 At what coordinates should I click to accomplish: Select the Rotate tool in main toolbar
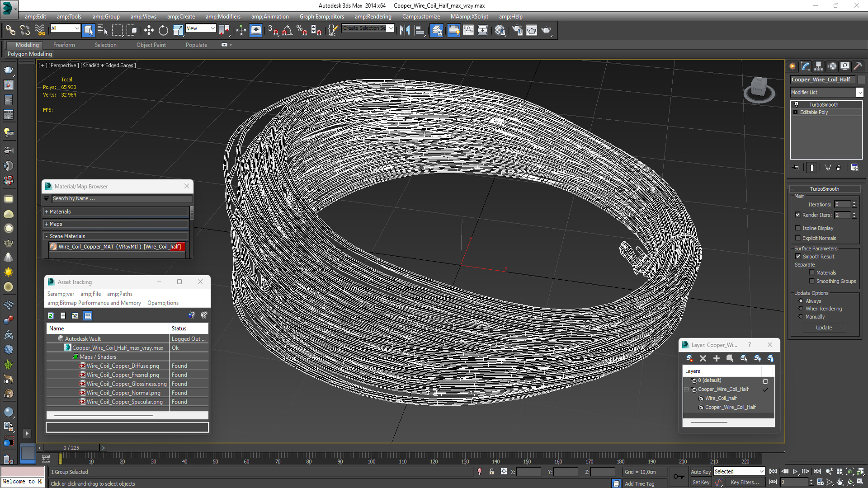coord(163,30)
